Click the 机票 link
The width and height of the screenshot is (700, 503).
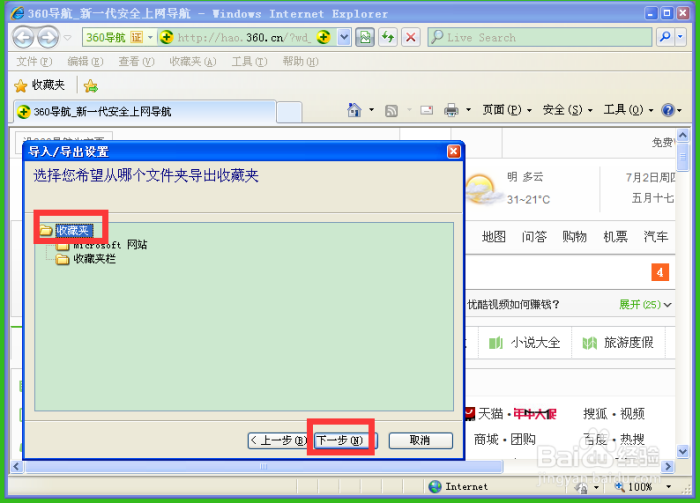[x=615, y=236]
